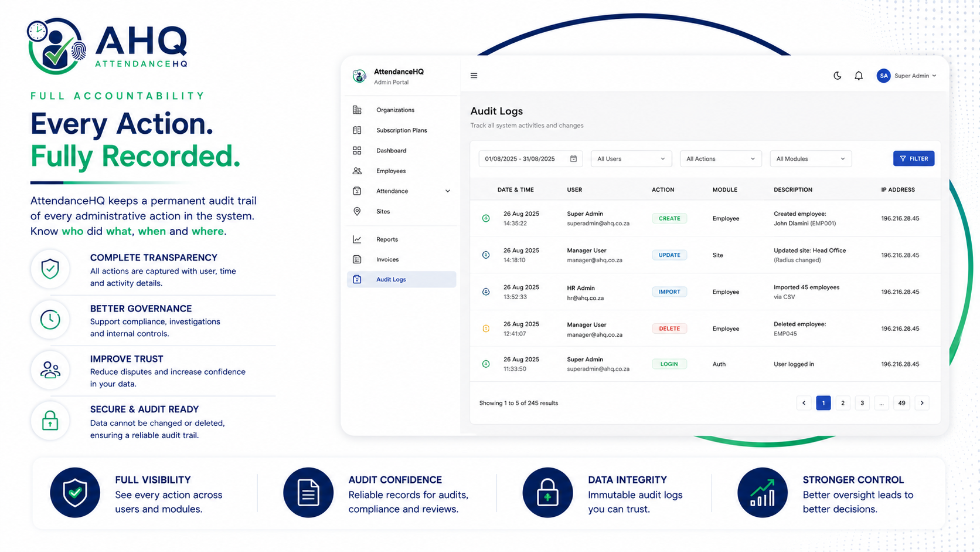Click the blue FILTER button
Image resolution: width=980 pixels, height=552 pixels.
pyautogui.click(x=914, y=158)
